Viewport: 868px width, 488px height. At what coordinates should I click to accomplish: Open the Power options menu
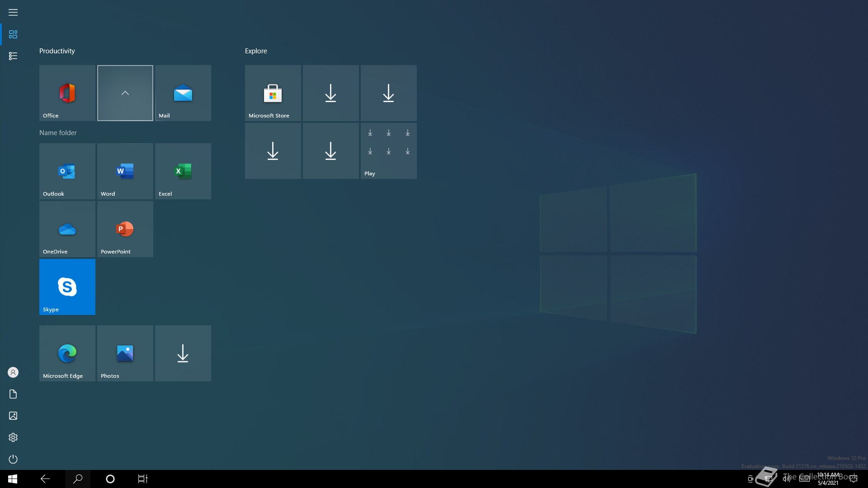point(13,459)
